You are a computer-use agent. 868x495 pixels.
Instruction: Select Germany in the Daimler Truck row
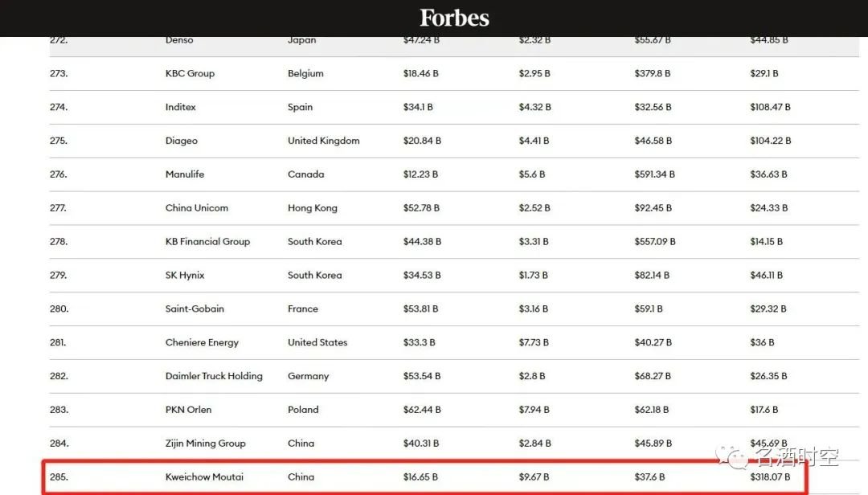coord(309,376)
